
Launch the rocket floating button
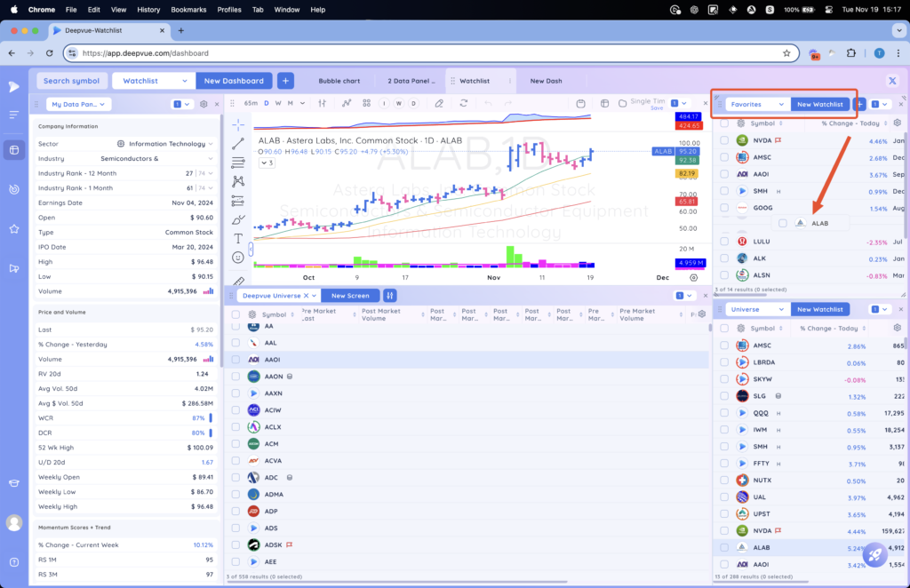pos(875,555)
